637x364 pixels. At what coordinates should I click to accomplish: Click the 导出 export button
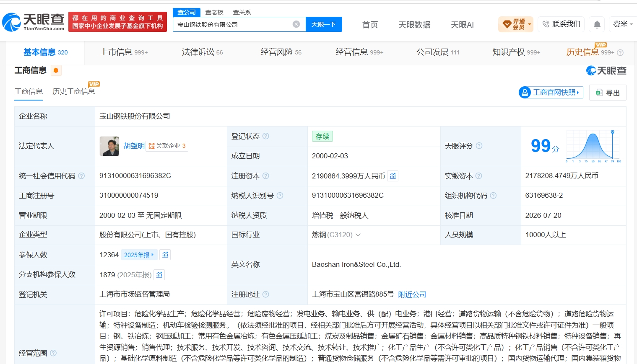click(608, 93)
